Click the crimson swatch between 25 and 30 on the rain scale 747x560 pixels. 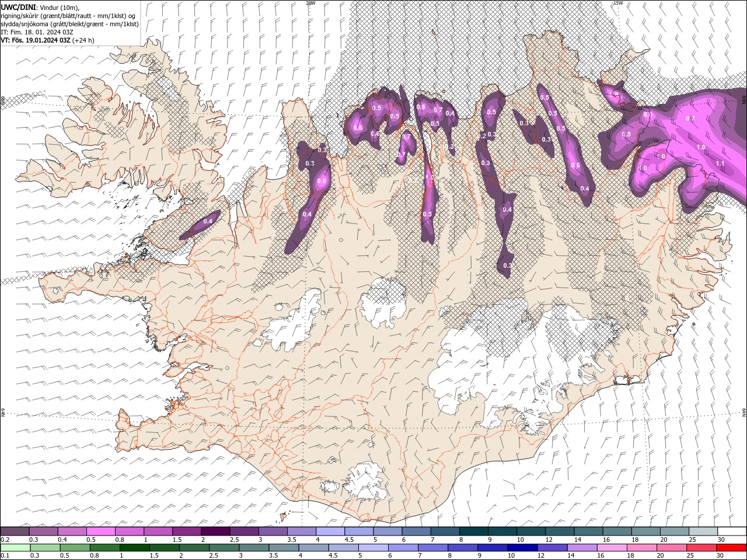click(701, 548)
